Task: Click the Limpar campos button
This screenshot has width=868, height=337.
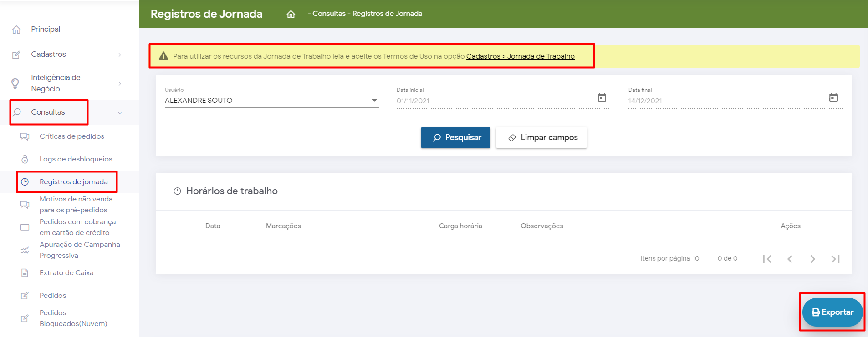Action: click(x=541, y=137)
